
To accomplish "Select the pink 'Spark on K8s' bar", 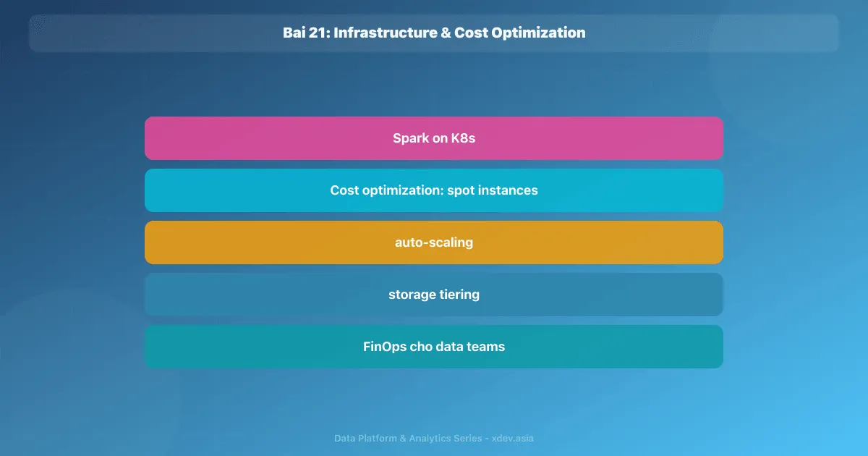I will tap(434, 138).
